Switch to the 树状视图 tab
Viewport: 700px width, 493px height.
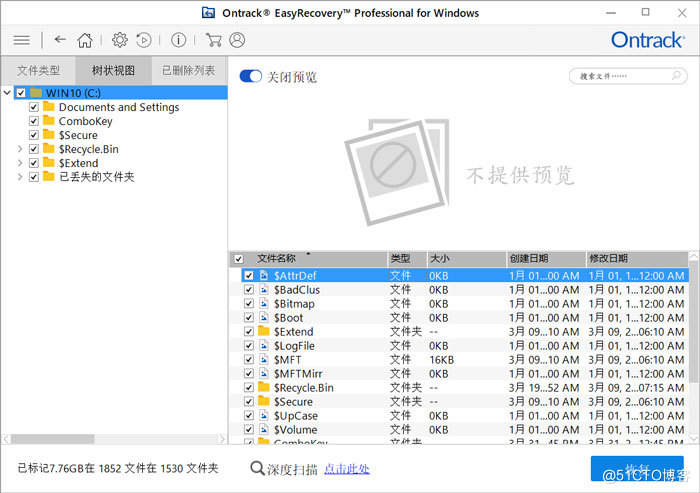click(x=113, y=70)
